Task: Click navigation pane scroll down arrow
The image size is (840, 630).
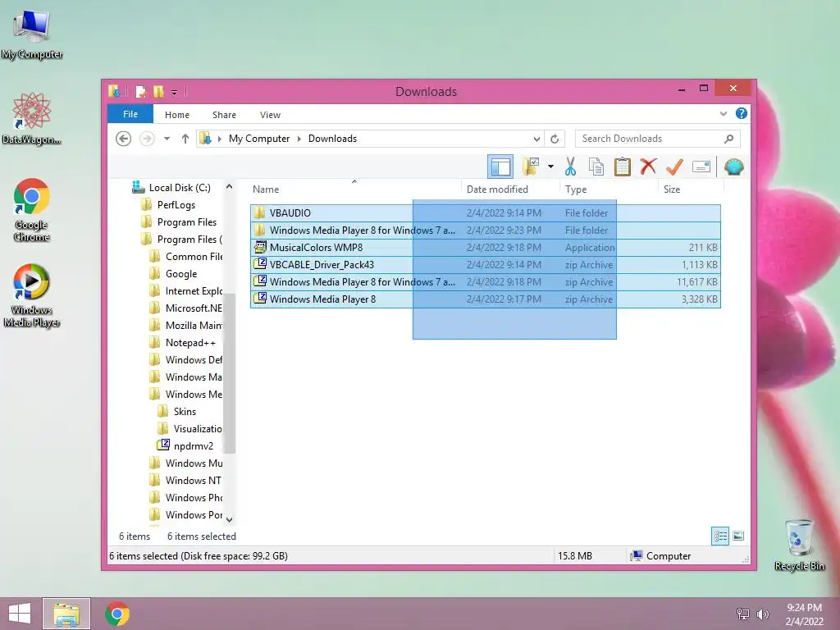Action: click(x=230, y=519)
